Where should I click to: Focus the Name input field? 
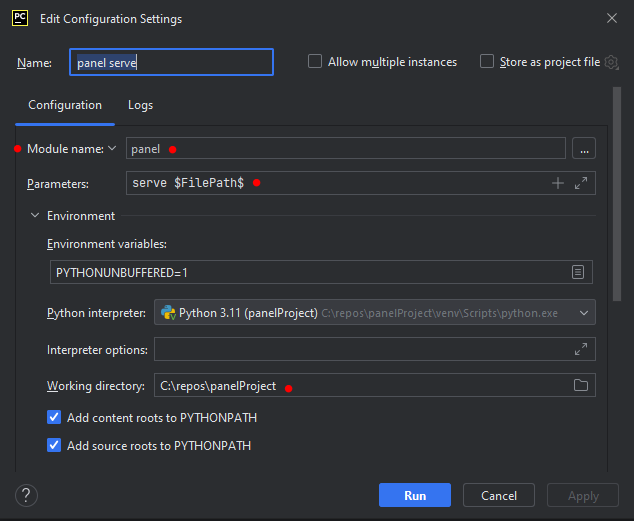tap(171, 62)
